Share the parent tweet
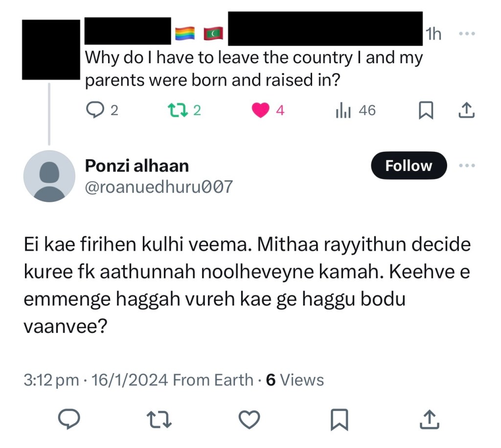The height and width of the screenshot is (448, 501). coord(466,111)
